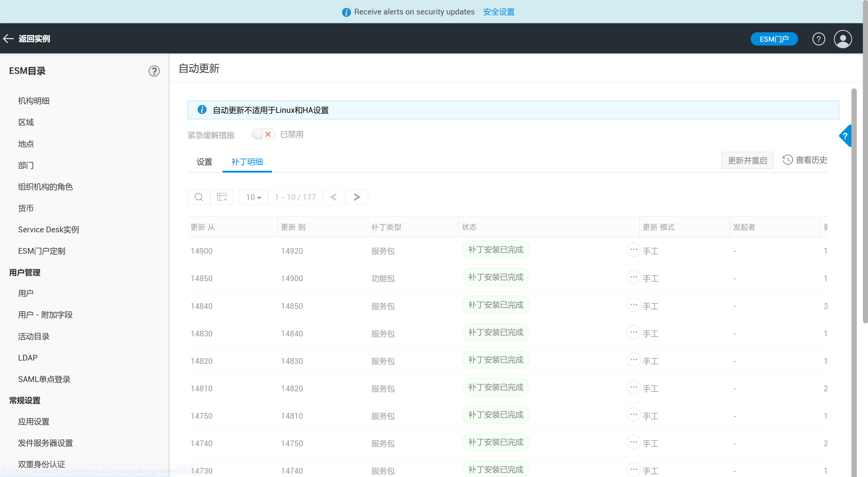Viewport: 868px width, 477px height.
Task: Open 查看历史 link
Action: point(804,160)
